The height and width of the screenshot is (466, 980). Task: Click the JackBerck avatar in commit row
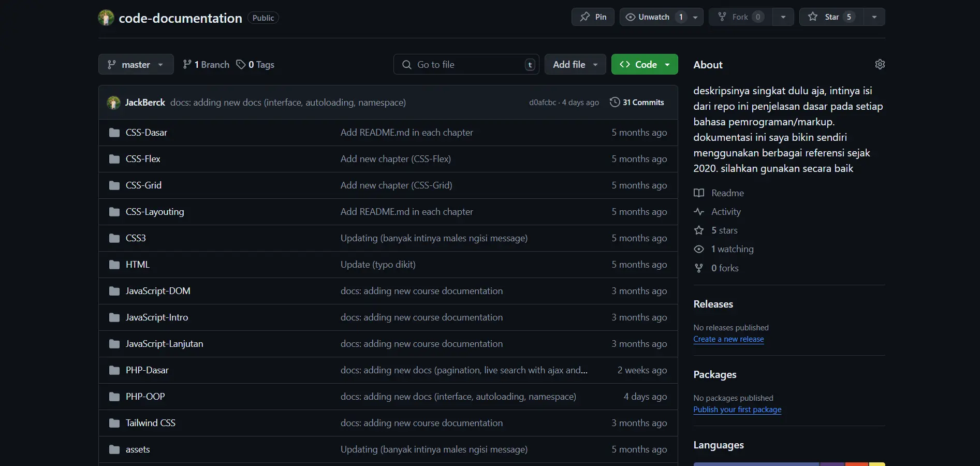pos(113,103)
